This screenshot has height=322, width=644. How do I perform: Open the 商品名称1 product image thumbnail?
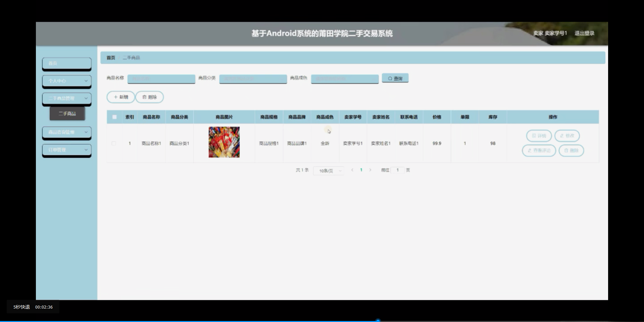coord(224,142)
